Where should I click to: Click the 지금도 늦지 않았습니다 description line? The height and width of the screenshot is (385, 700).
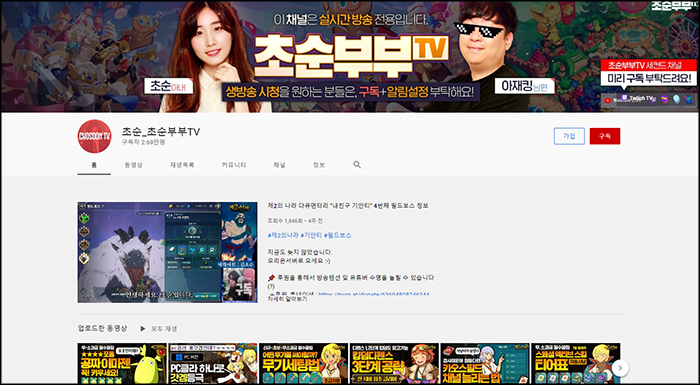pyautogui.click(x=300, y=252)
